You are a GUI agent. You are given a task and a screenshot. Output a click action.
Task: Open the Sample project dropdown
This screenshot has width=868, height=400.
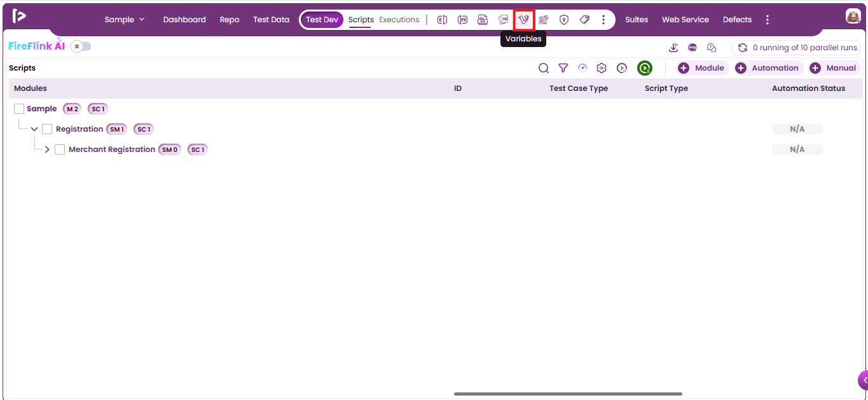[x=125, y=20]
